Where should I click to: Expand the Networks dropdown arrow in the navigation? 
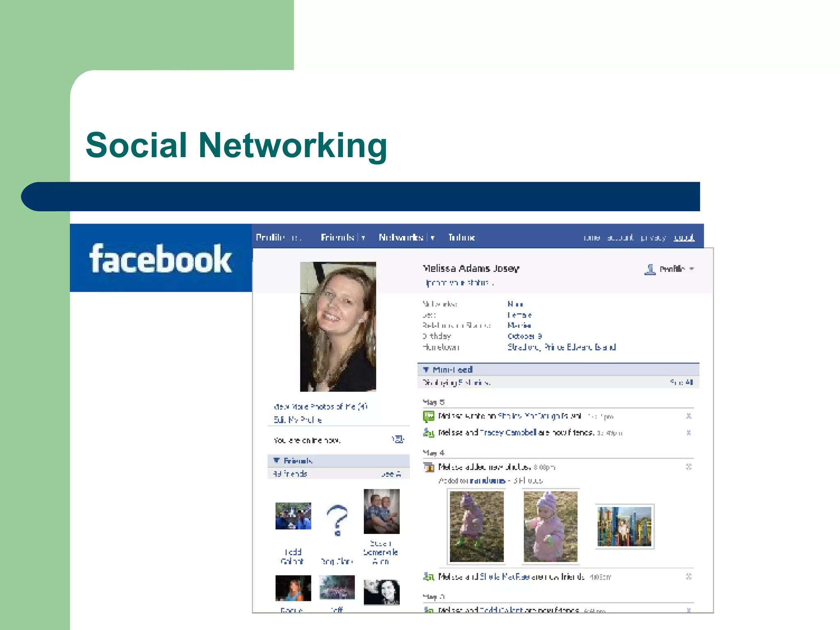coord(433,238)
